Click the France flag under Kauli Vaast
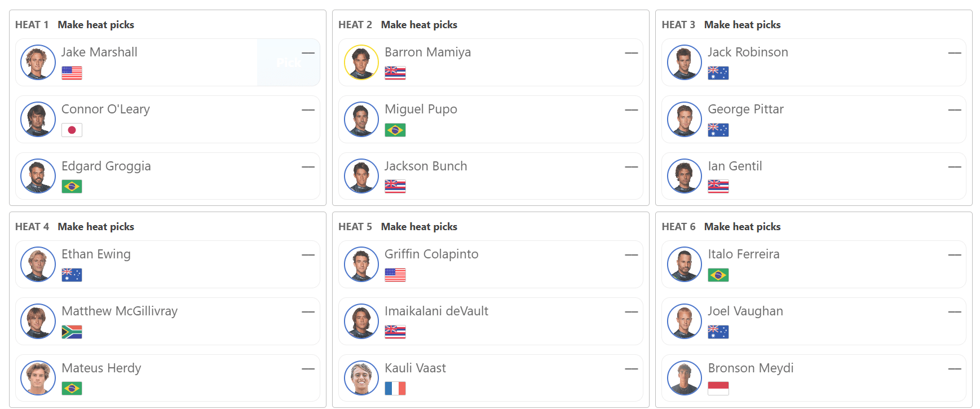 [x=395, y=388]
